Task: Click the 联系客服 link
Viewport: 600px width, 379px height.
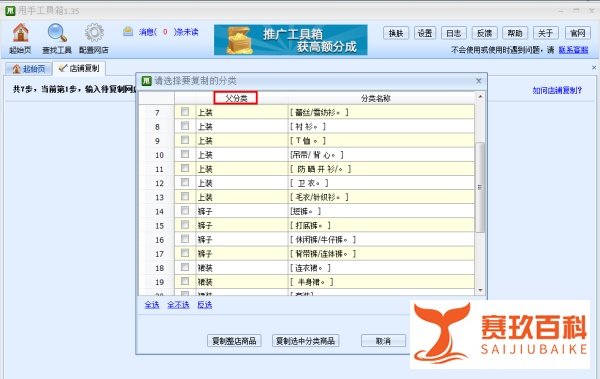Action: pyautogui.click(x=573, y=50)
